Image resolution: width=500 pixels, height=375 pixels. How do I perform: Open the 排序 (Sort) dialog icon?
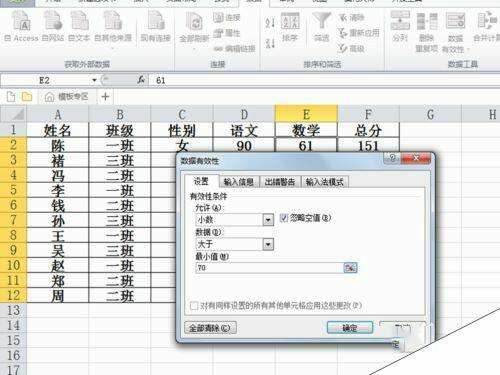pos(290,21)
